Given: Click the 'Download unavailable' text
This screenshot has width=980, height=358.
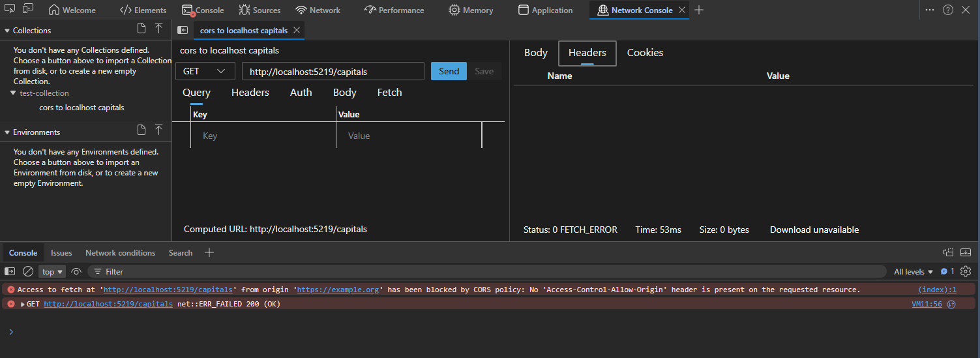Looking at the screenshot, I should click(x=814, y=230).
